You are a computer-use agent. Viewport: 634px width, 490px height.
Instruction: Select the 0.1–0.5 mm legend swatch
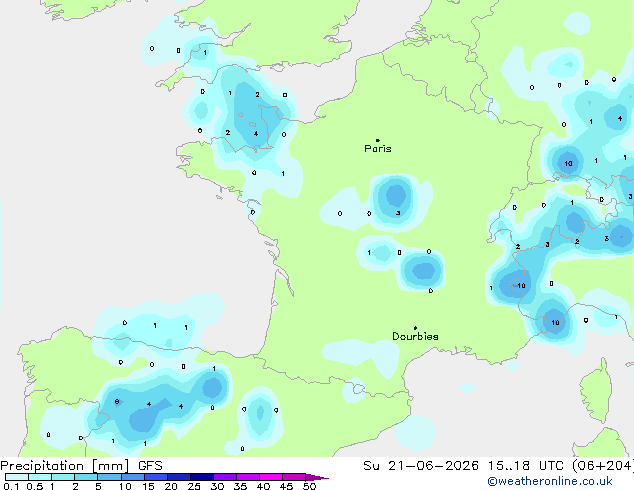click(17, 477)
